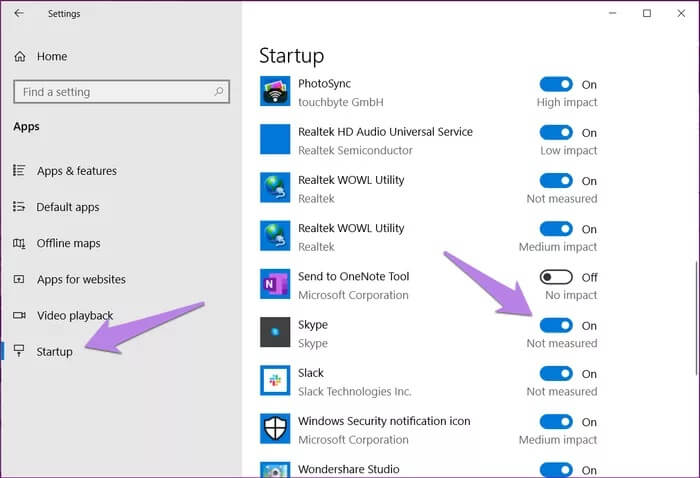The height and width of the screenshot is (478, 700).
Task: Click the Apps section heading
Action: point(26,127)
